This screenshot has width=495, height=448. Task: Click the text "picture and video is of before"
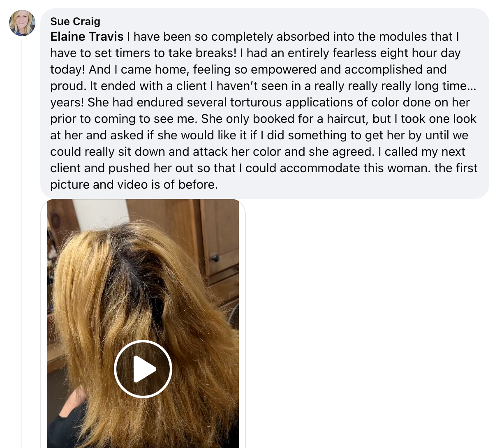click(x=133, y=185)
